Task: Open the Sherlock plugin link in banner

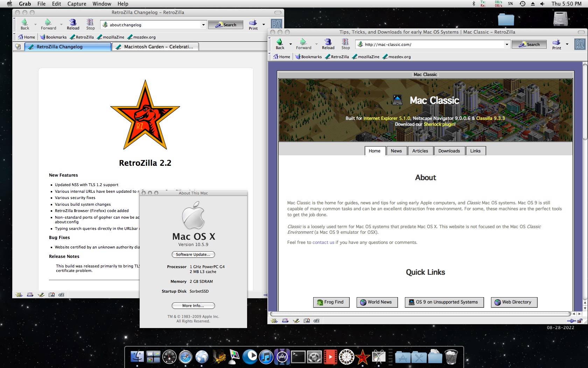Action: click(439, 124)
